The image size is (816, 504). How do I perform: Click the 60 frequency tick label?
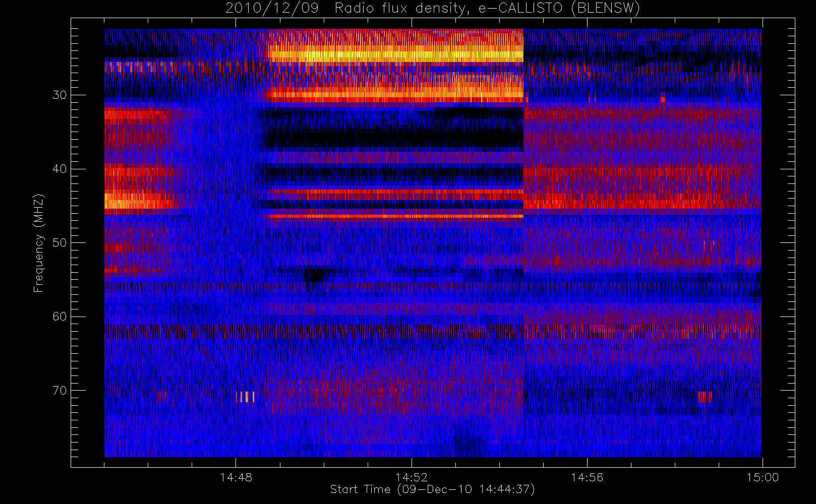[x=60, y=317]
